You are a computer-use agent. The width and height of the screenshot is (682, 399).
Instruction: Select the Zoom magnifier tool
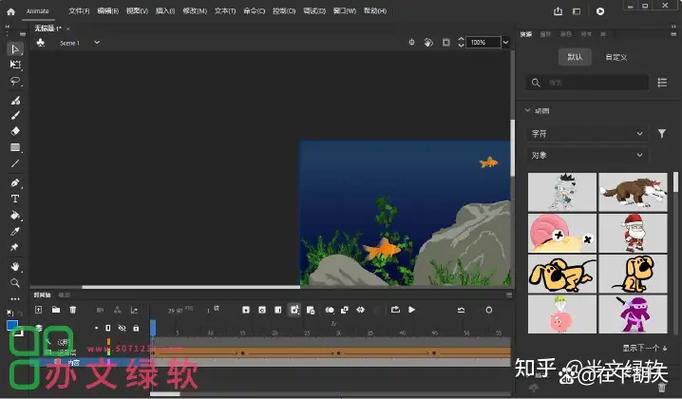(x=15, y=283)
